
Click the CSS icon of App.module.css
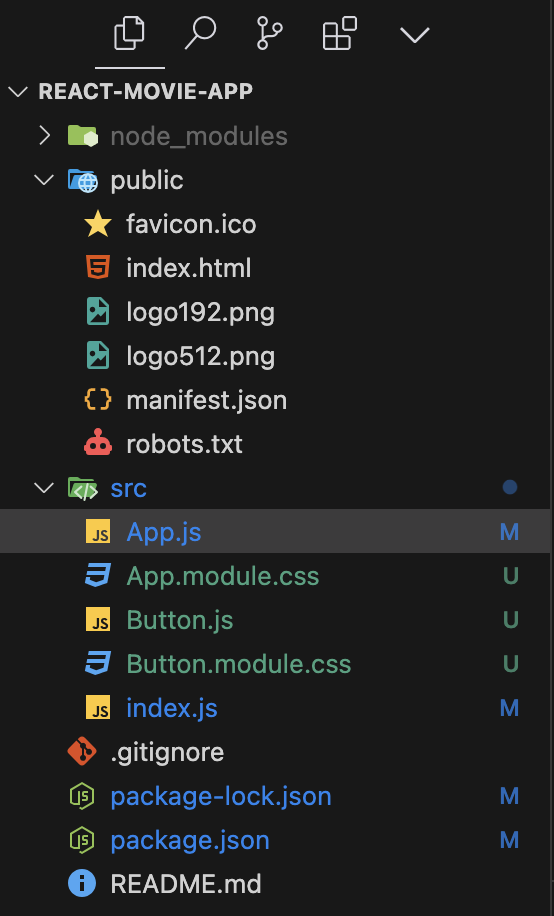(x=98, y=576)
